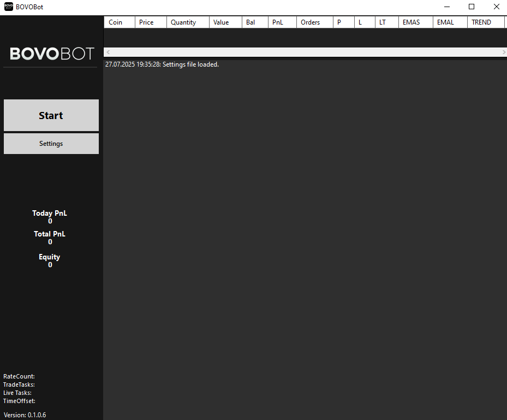This screenshot has height=420, width=507.
Task: Open the Settings panel
Action: click(x=51, y=143)
